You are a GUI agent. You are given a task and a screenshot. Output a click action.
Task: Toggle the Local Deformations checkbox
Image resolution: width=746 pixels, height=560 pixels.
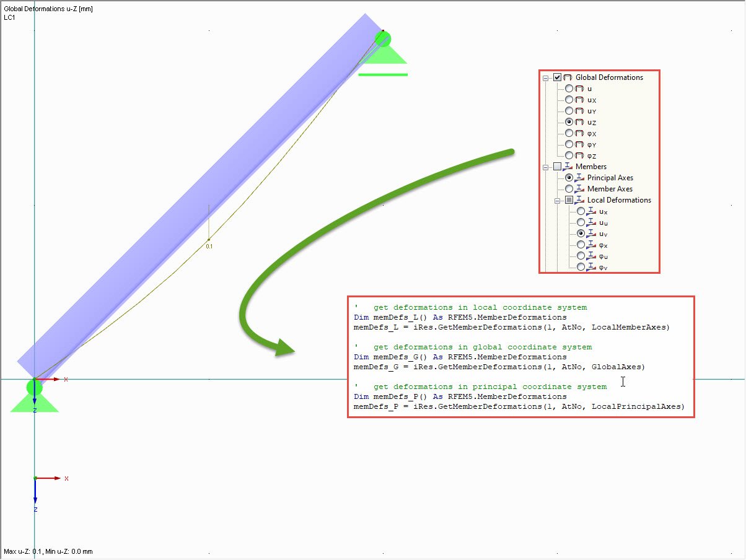(568, 199)
